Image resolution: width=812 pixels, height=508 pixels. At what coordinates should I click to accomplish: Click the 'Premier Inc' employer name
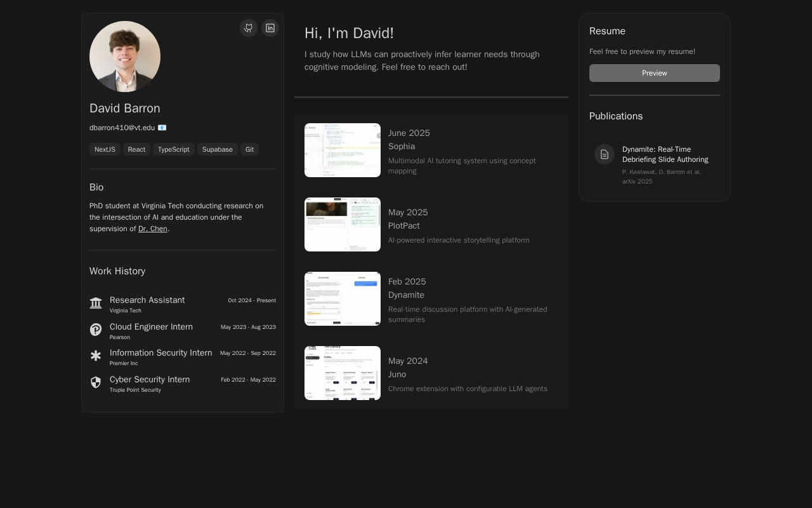click(x=124, y=363)
